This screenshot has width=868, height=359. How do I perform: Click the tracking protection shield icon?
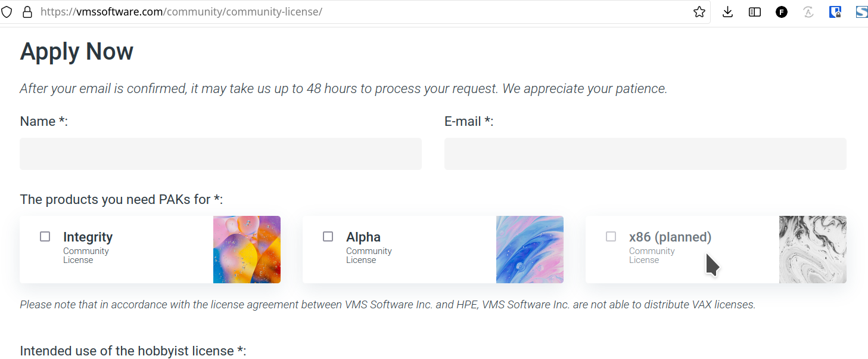tap(7, 12)
